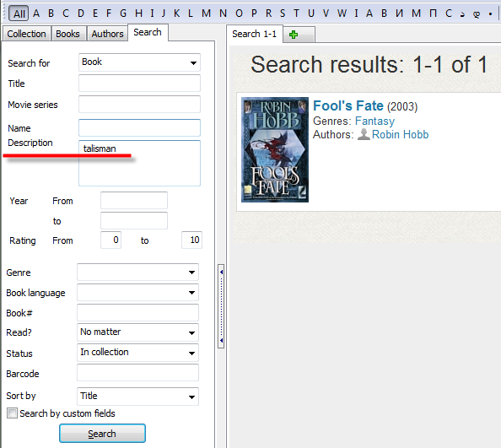Click the dot symbol ending the alphabet bar
Image resolution: width=501 pixels, height=448 pixels.
(x=490, y=14)
